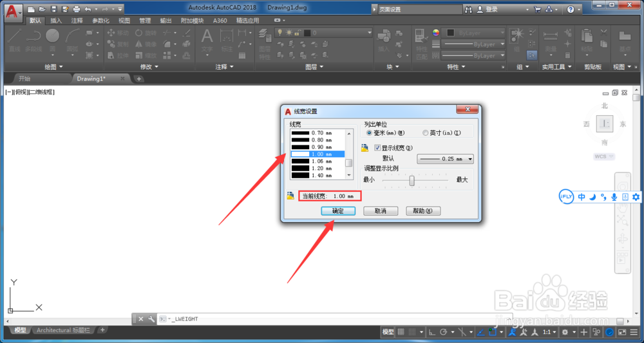Screen dimensions: 644x343
Task: Click the model space (模型) status button
Action: [388, 332]
